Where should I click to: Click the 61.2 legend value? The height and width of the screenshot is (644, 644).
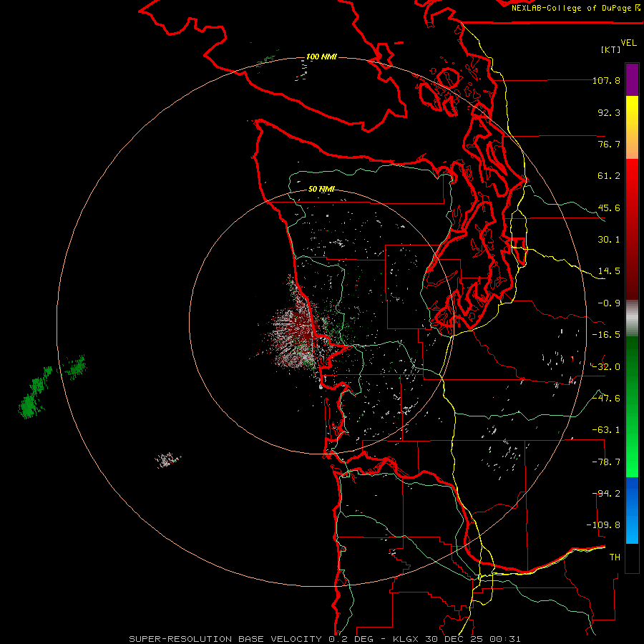pyautogui.click(x=609, y=176)
